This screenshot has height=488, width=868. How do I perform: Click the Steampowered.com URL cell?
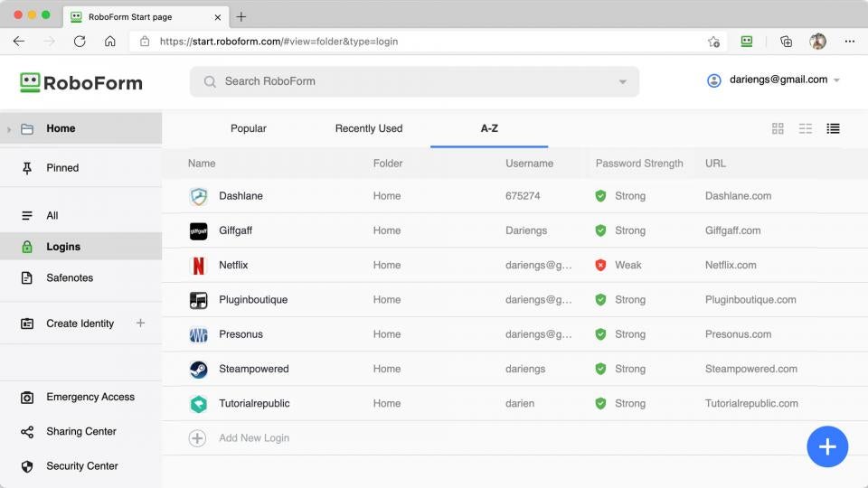(x=751, y=369)
